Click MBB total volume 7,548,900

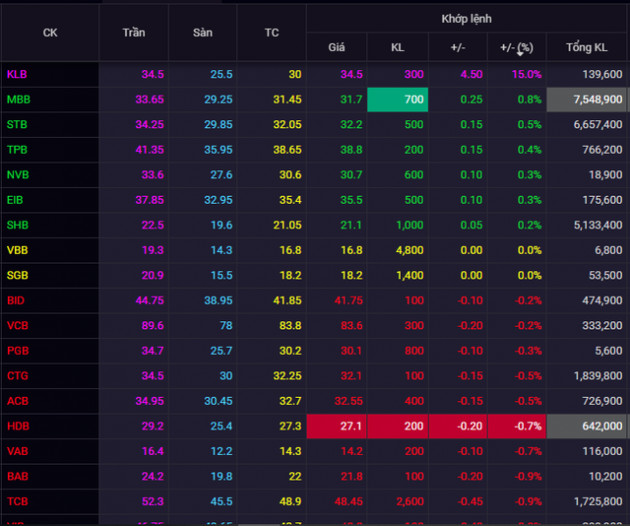pyautogui.click(x=587, y=99)
